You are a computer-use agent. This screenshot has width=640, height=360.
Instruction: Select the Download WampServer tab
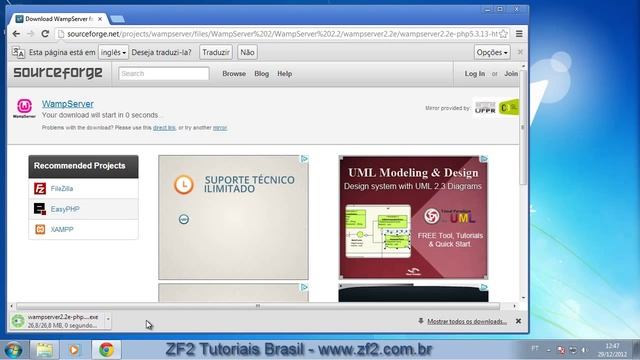tap(57, 19)
